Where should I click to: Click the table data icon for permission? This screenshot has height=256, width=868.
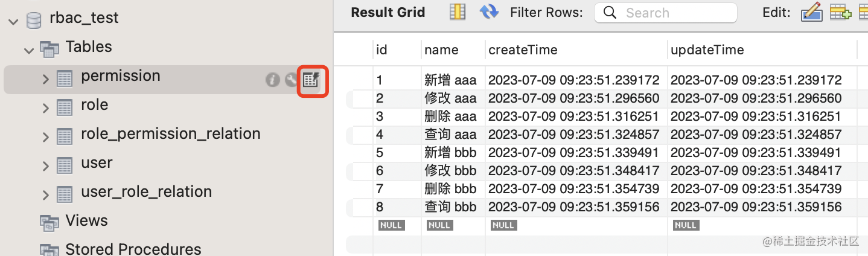pyautogui.click(x=311, y=80)
